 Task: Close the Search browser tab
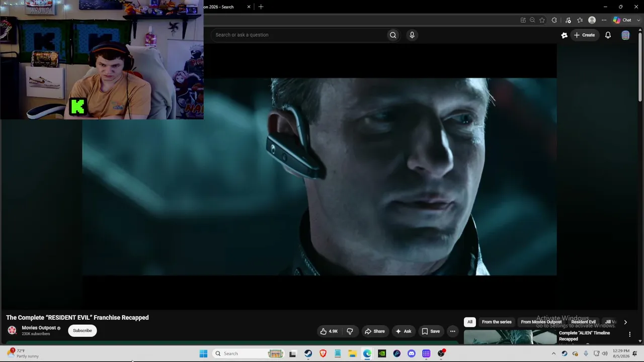click(249, 7)
